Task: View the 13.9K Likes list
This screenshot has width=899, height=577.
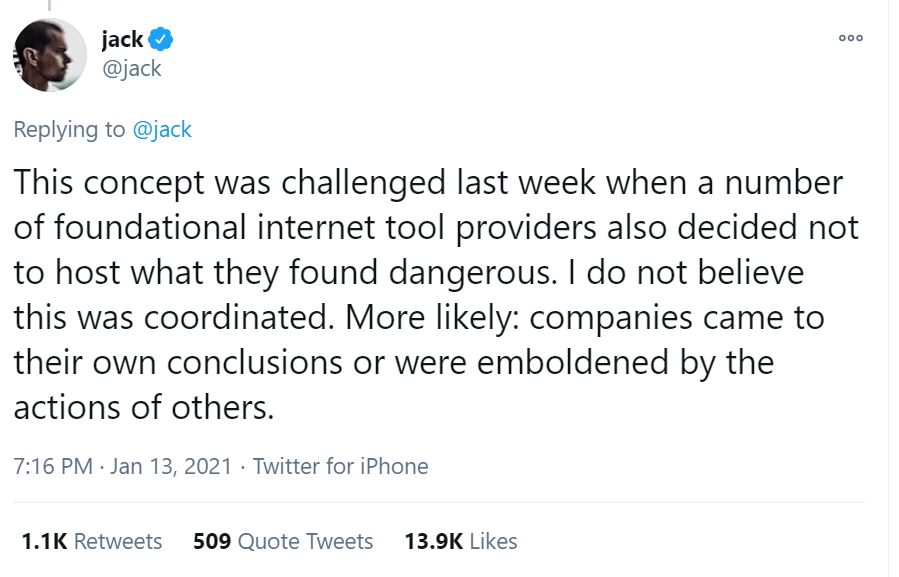Action: point(461,541)
